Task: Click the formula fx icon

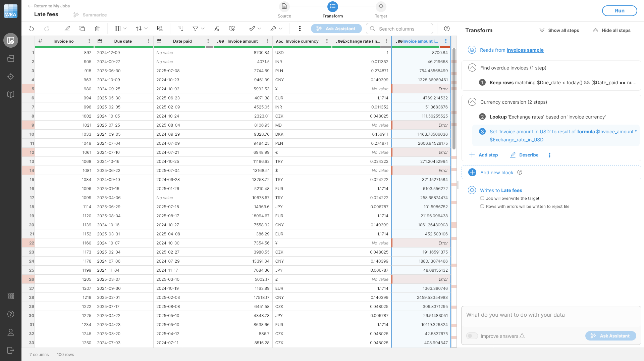Action: coord(217,29)
